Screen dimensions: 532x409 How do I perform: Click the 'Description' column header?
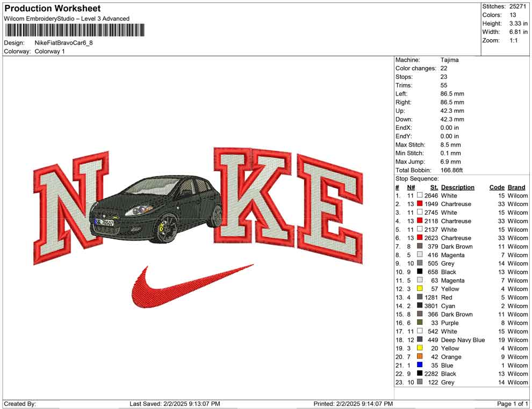(458, 187)
